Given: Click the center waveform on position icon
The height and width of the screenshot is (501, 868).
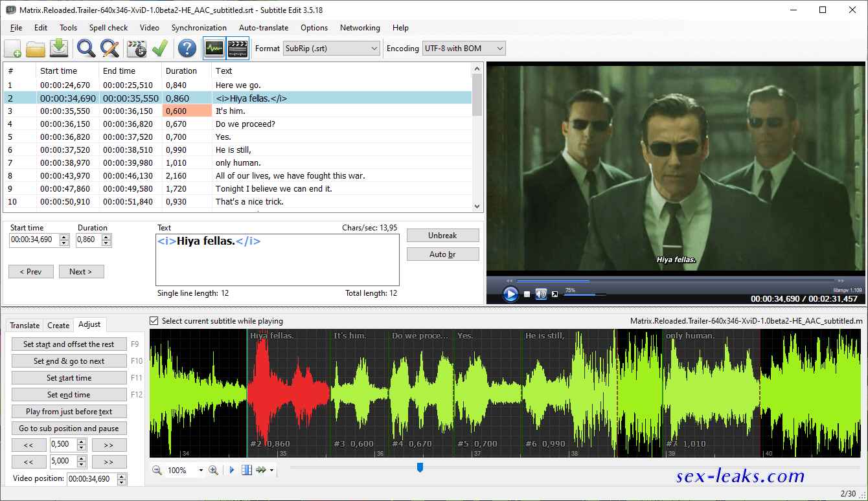Looking at the screenshot, I should coord(246,471).
